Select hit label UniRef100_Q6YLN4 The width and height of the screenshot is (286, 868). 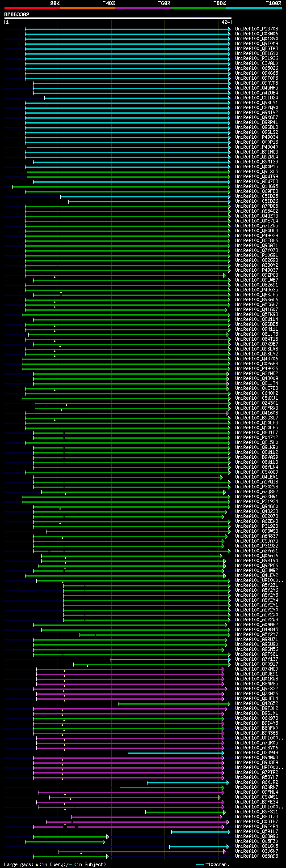pyautogui.click(x=257, y=467)
